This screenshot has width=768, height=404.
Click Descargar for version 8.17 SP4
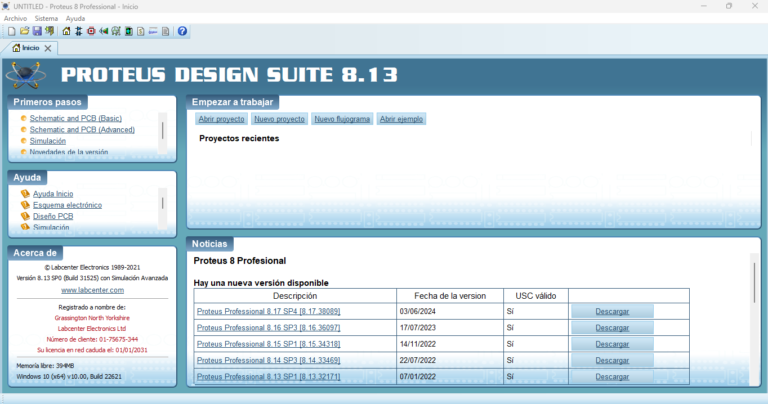(x=612, y=311)
